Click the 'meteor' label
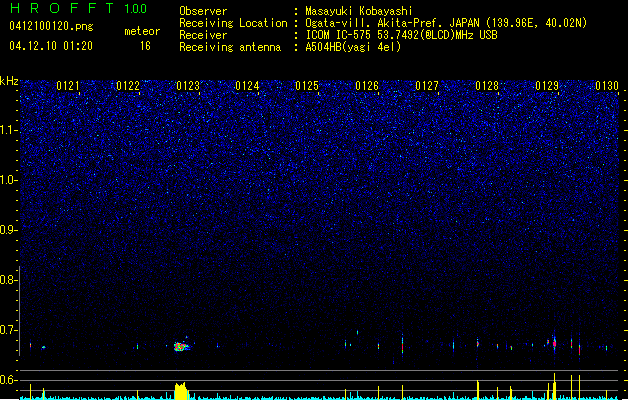Screen dimensions: 629x400 (142, 31)
